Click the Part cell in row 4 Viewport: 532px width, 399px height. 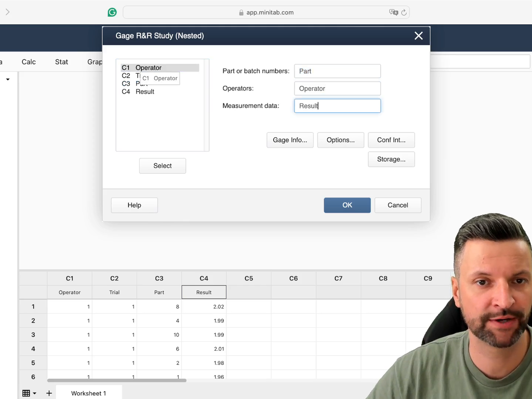click(159, 349)
